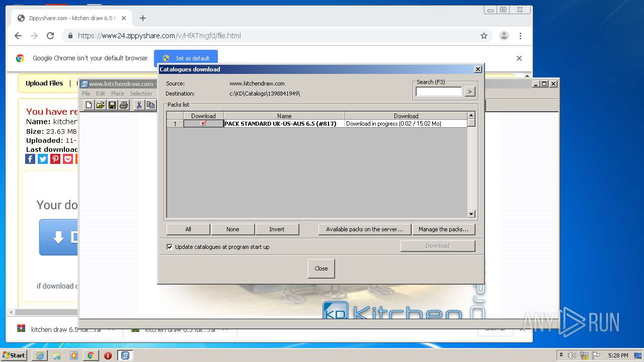
Task: Click the packs list scroll up arrow
Action: [x=471, y=115]
